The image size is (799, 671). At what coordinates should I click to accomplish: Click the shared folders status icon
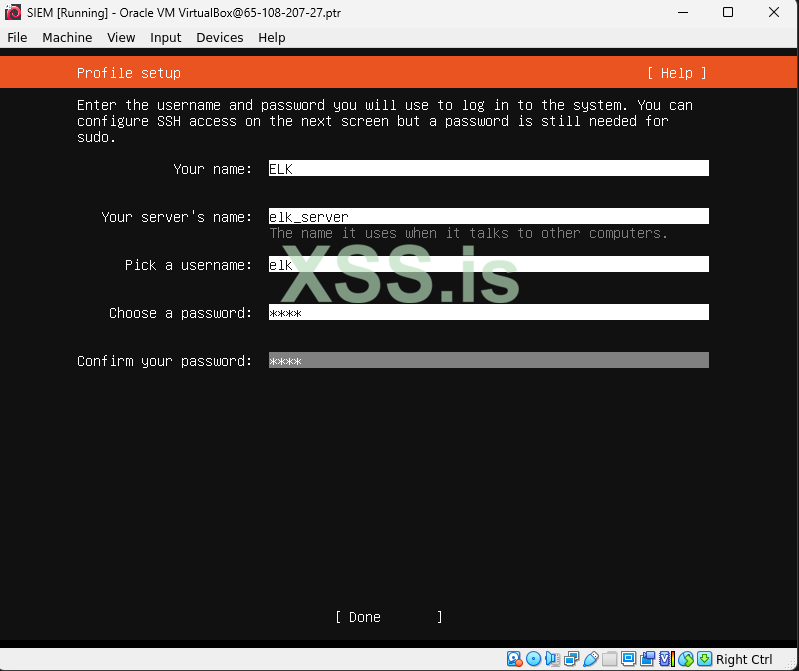pyautogui.click(x=609, y=659)
